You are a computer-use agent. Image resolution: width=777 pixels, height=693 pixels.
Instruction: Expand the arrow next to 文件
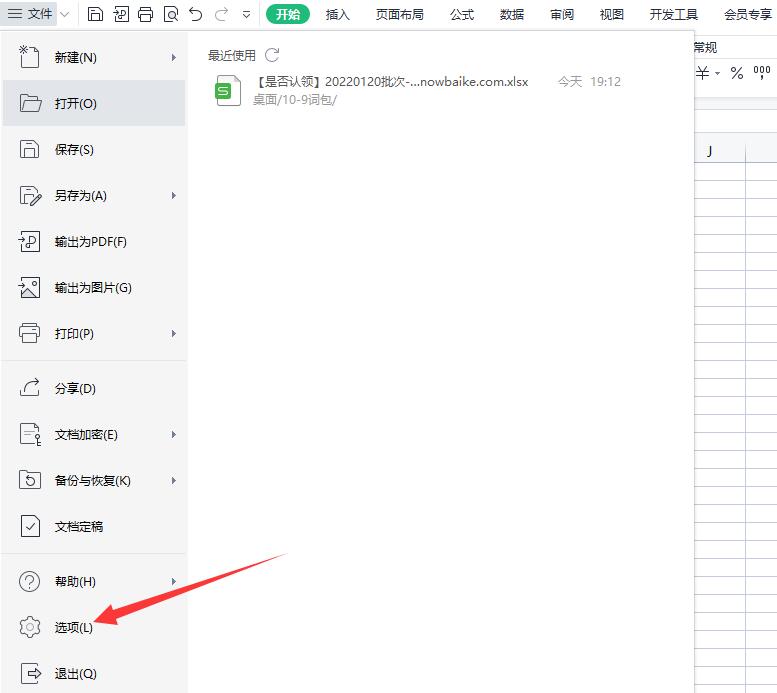[64, 14]
